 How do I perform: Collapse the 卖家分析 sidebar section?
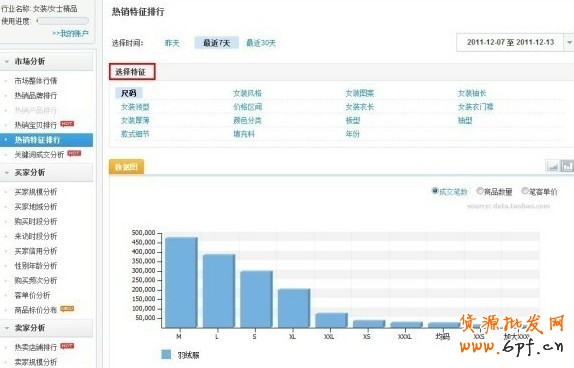[7, 328]
